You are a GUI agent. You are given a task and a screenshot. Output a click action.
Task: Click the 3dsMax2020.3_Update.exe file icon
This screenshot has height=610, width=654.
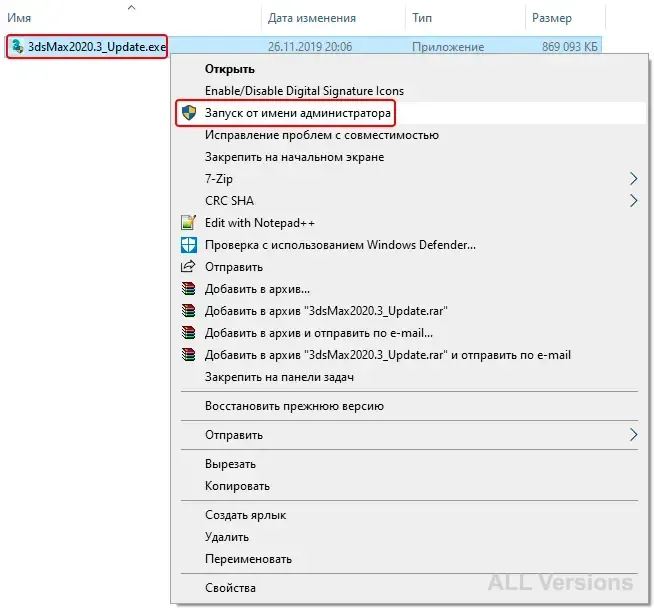click(17, 46)
